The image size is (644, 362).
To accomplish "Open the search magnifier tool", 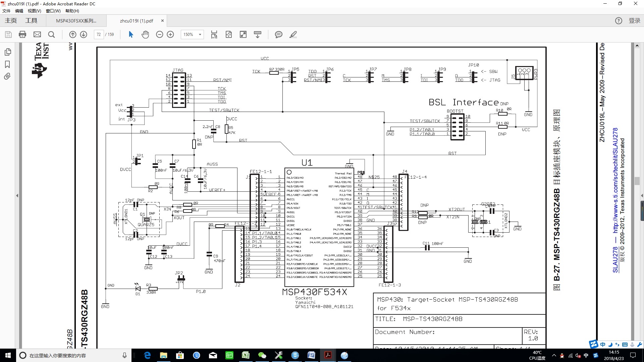I will tap(51, 35).
